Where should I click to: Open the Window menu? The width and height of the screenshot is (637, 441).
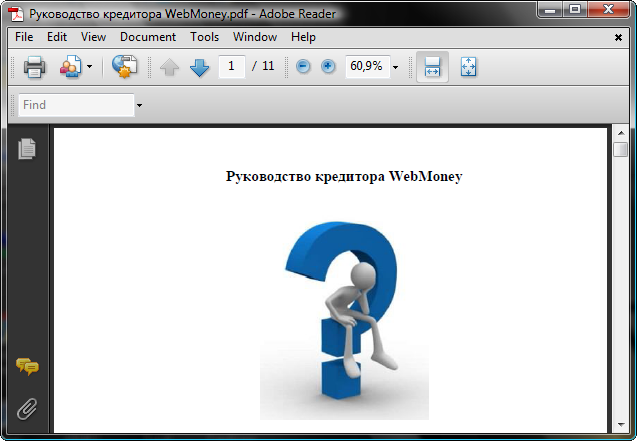point(255,37)
